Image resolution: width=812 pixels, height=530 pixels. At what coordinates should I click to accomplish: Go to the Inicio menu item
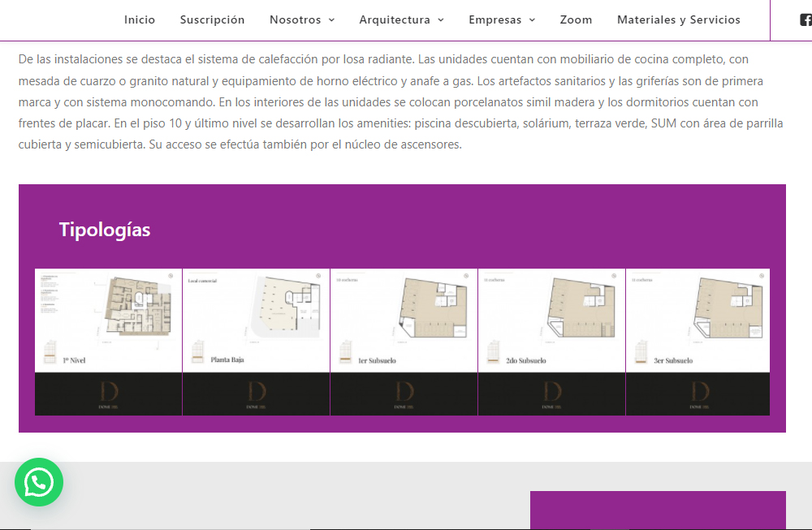coord(140,19)
